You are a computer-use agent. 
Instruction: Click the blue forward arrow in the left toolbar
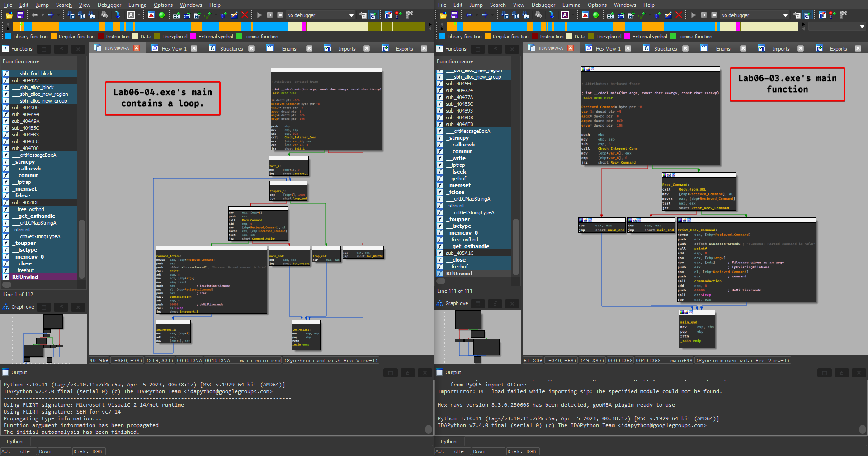(x=51, y=15)
